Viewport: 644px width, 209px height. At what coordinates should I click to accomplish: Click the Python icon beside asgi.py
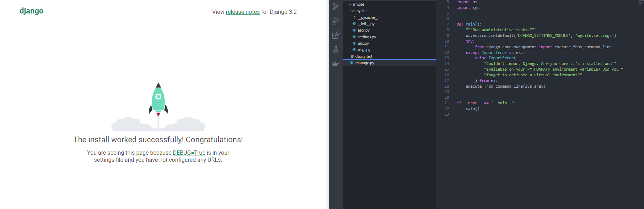tap(354, 30)
